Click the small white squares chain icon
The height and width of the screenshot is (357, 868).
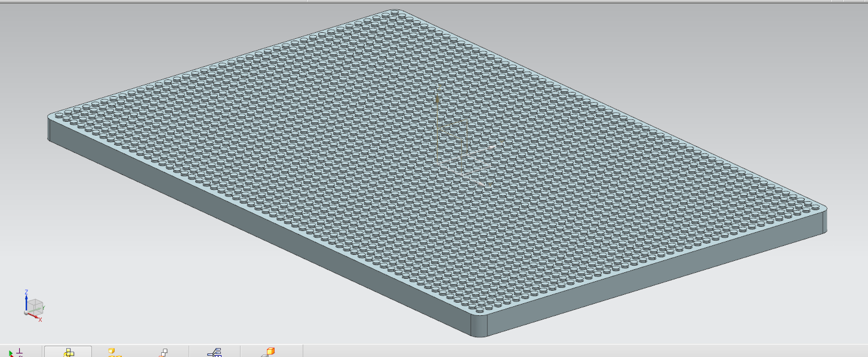click(164, 353)
